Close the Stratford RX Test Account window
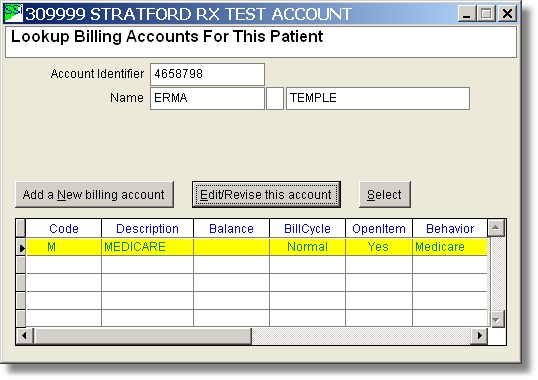This screenshot has height=380, width=538. [x=507, y=14]
